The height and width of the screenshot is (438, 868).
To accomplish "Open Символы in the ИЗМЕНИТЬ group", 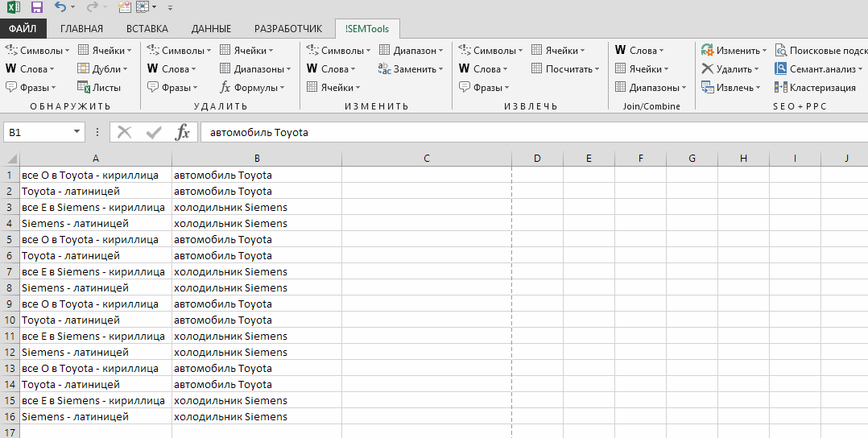I will click(x=338, y=51).
